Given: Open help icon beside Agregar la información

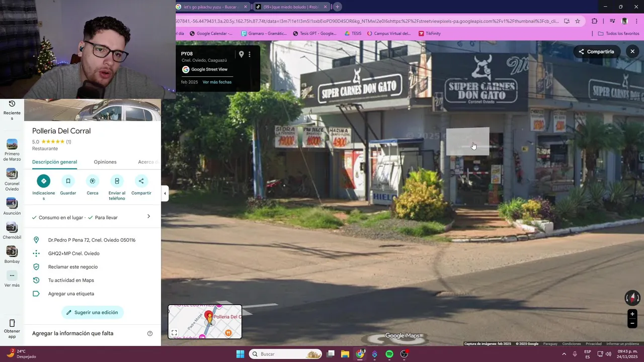Looking at the screenshot, I should pos(150,333).
